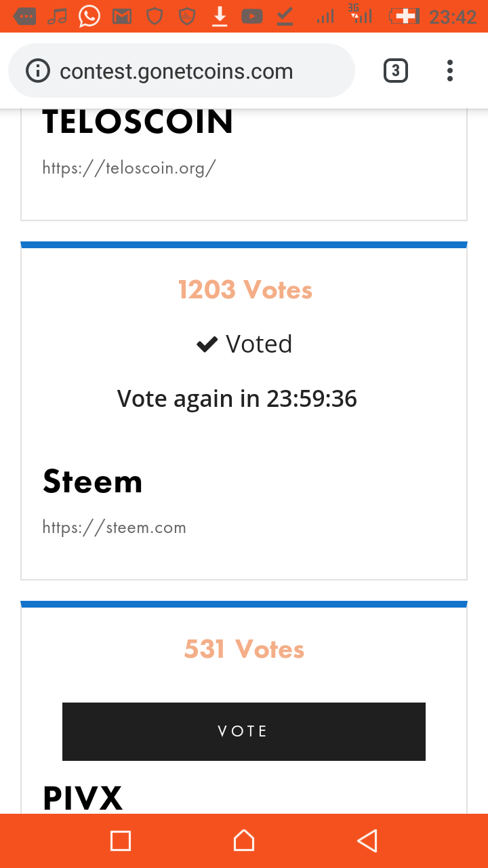The height and width of the screenshot is (868, 488).
Task: Tap the Gmail notification icon
Action: (x=122, y=16)
